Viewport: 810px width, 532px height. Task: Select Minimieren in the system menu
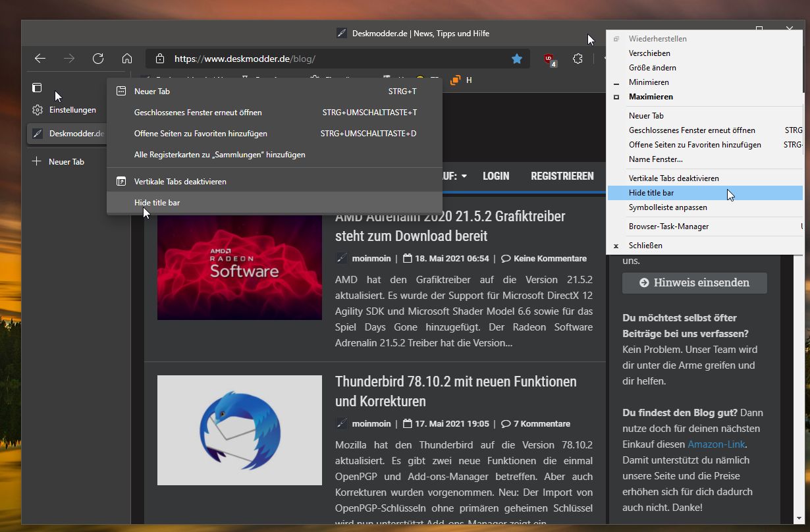pyautogui.click(x=706, y=82)
